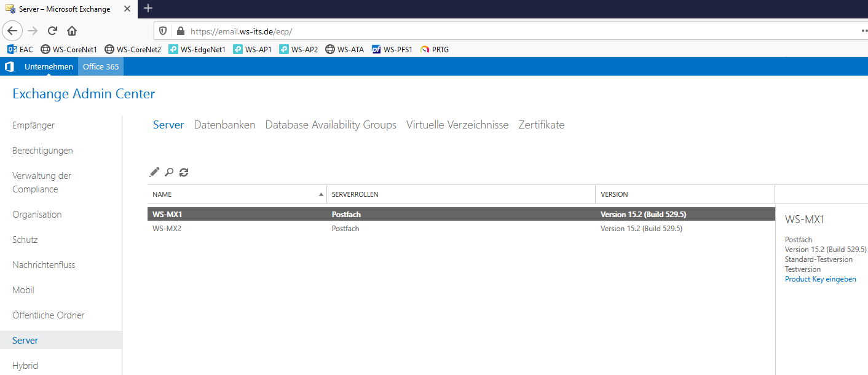This screenshot has width=868, height=375.
Task: Open Hybrid in the sidebar
Action: tap(25, 366)
